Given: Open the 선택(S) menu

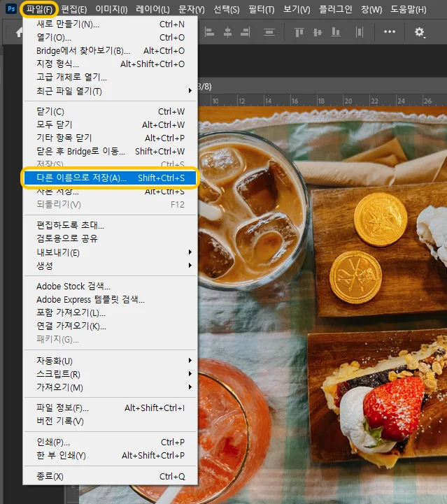Looking at the screenshot, I should 227,9.
